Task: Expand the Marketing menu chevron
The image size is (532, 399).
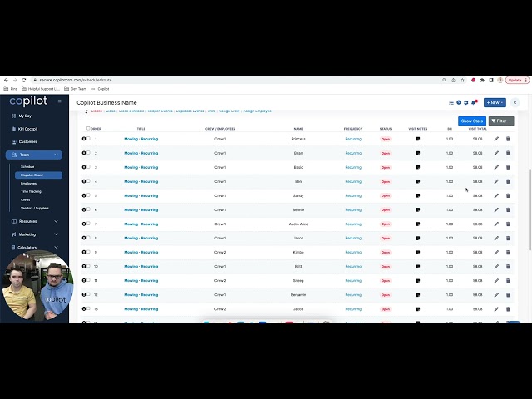Action: tap(56, 234)
